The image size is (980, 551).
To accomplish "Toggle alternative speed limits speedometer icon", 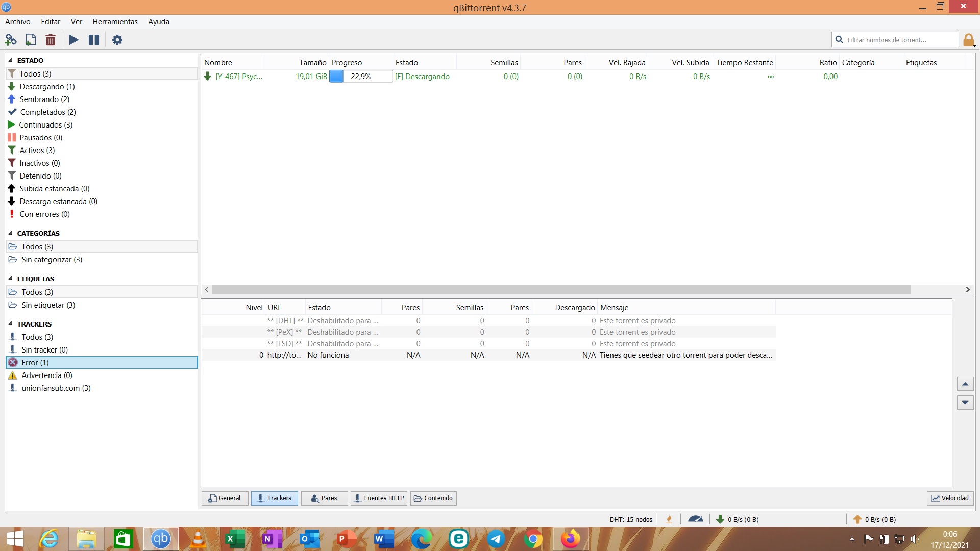I will click(x=696, y=519).
